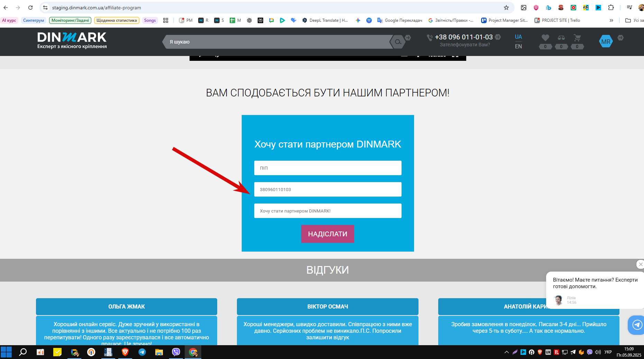Click the phone number field 380960110103

(x=328, y=189)
